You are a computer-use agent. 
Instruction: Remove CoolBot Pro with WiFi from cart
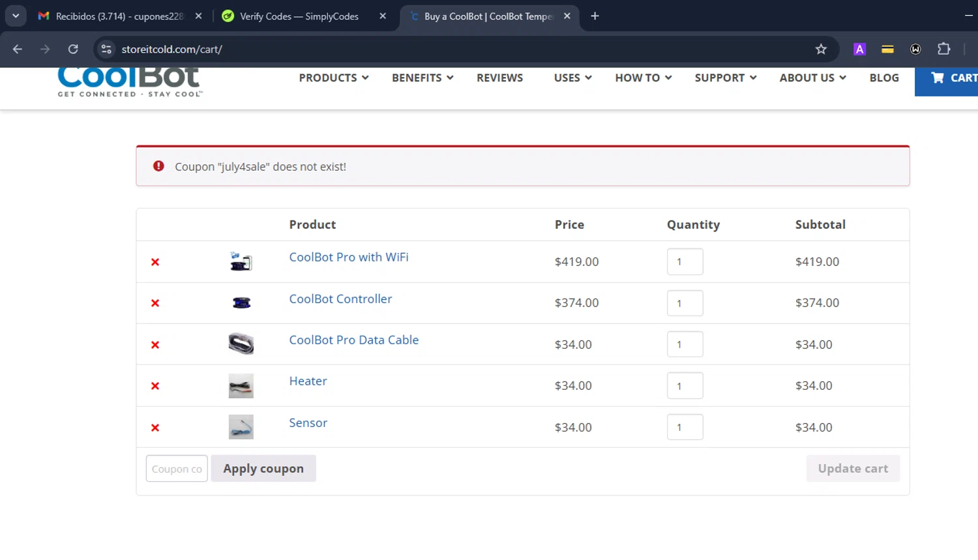point(155,262)
